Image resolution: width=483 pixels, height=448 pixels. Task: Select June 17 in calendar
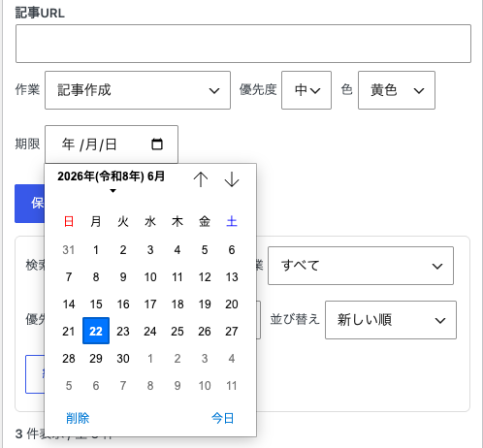click(150, 304)
